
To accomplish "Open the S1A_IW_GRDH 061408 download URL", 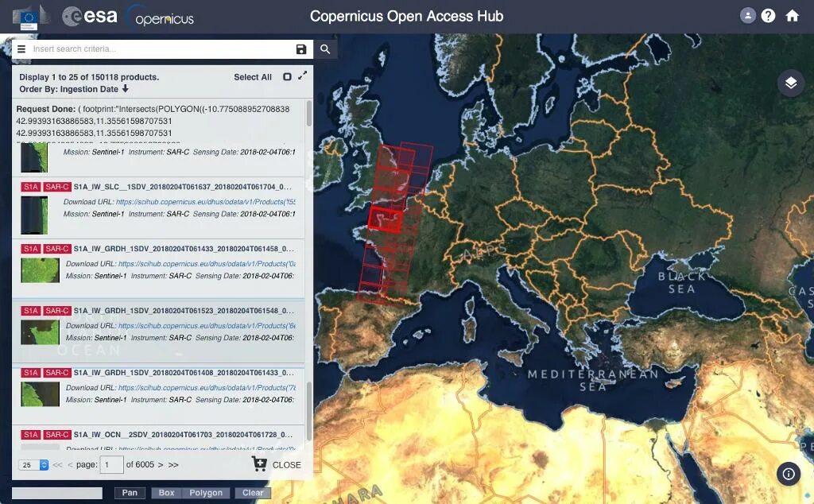I will (207, 388).
